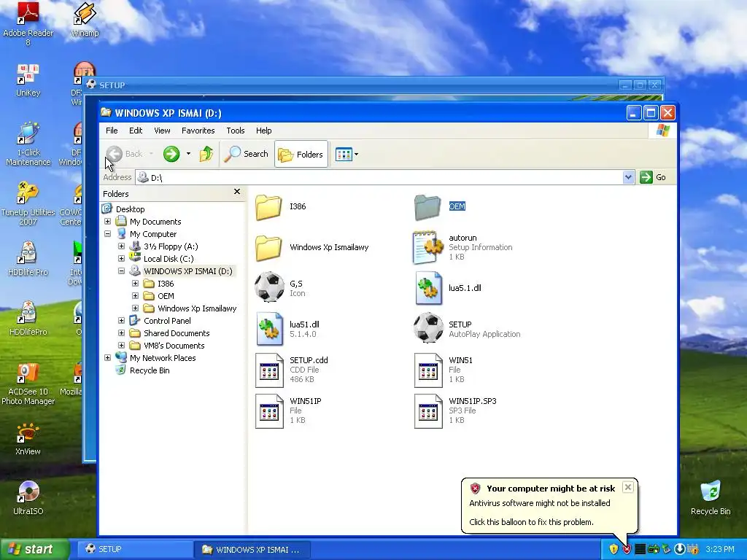Open UltraISO desktop shortcut
This screenshot has height=560, width=747.
[x=28, y=499]
